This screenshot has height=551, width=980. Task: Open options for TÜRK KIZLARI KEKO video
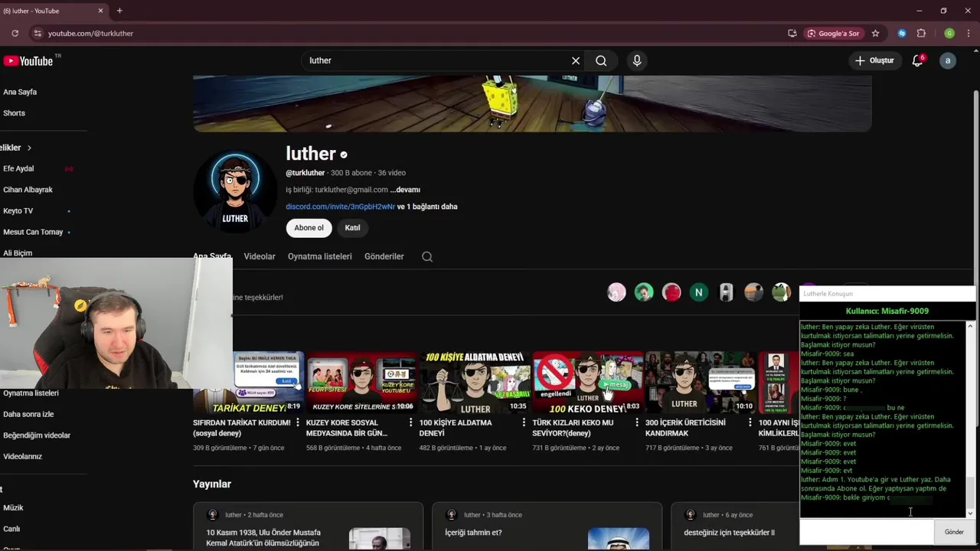point(637,422)
